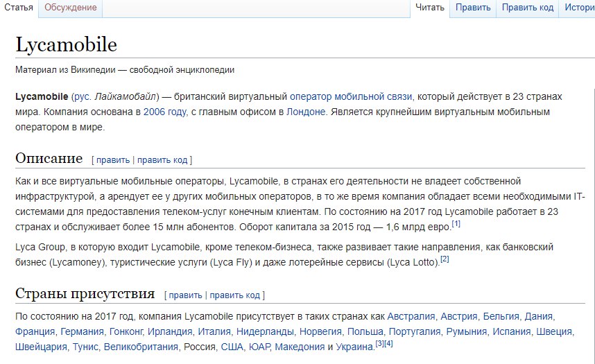Open the Македония link
This screenshot has height=364, width=595.
click(x=300, y=347)
